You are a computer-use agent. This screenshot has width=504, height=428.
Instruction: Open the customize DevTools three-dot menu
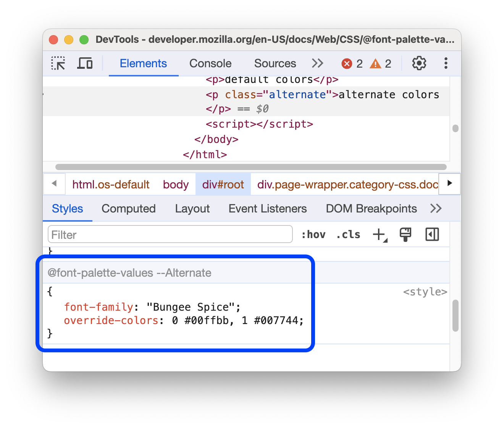pyautogui.click(x=445, y=63)
